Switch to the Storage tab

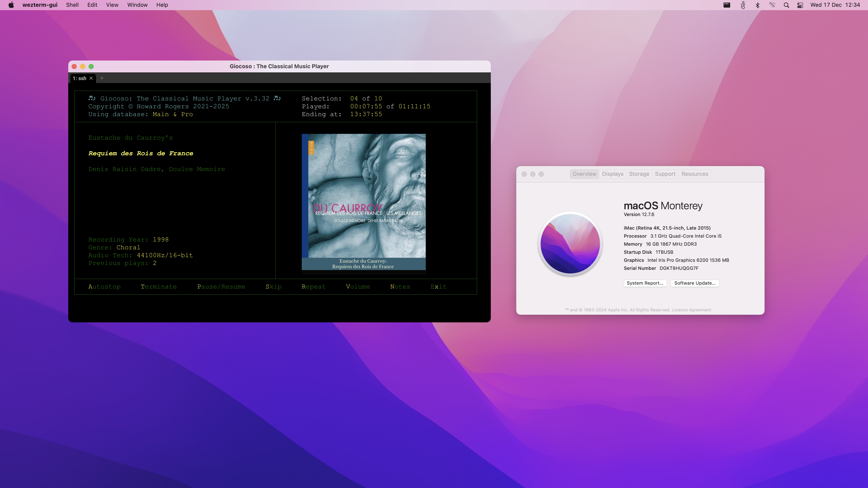point(639,174)
